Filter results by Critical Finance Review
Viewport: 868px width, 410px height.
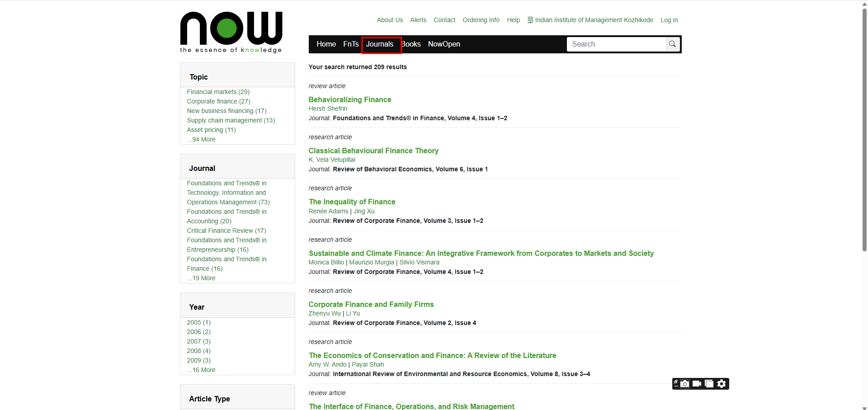click(x=226, y=231)
